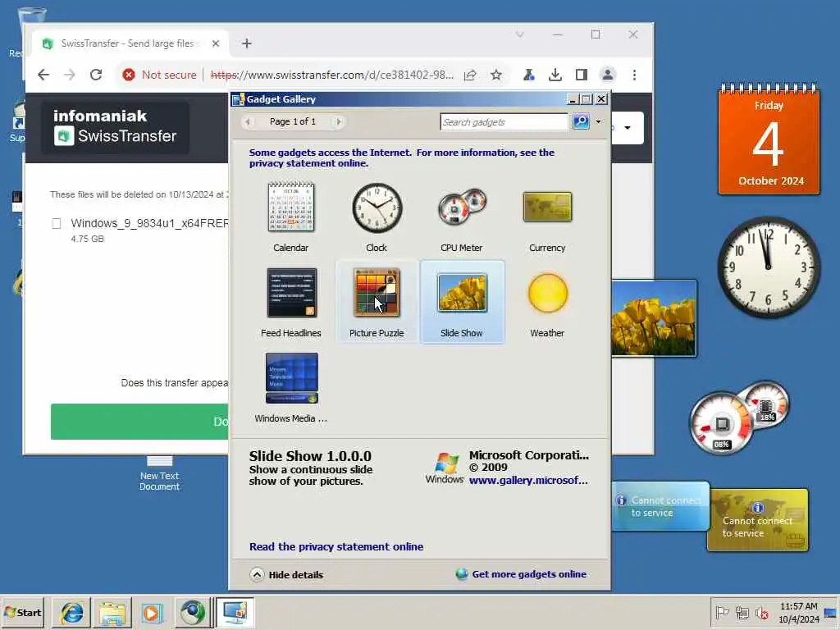Open Windows Explorer folder from taskbar

coord(112,612)
